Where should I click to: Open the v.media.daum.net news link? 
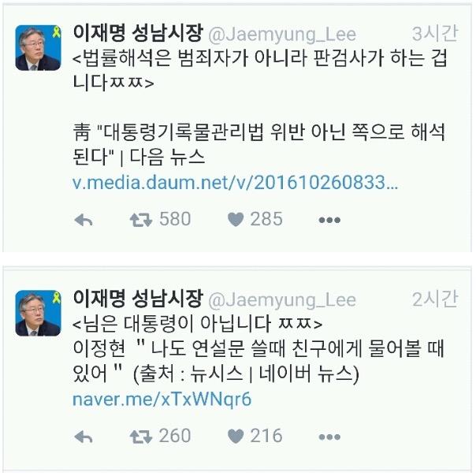pos(236,183)
